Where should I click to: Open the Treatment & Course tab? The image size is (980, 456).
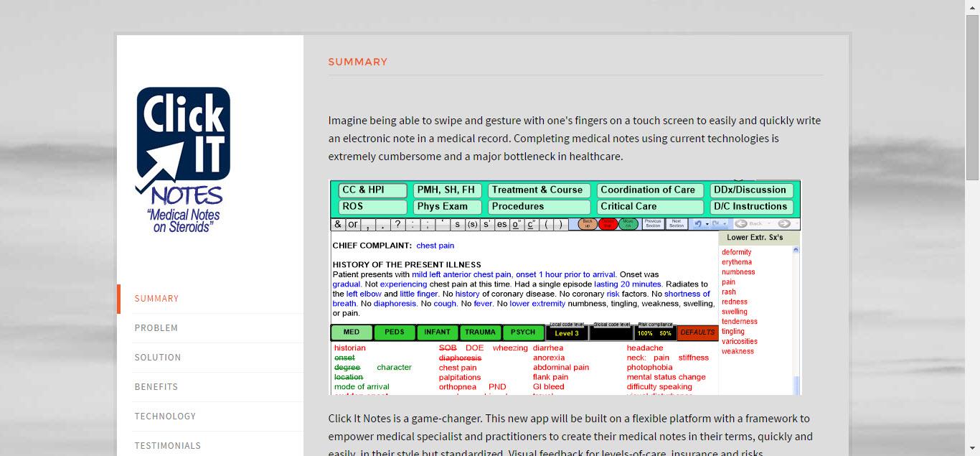point(539,190)
